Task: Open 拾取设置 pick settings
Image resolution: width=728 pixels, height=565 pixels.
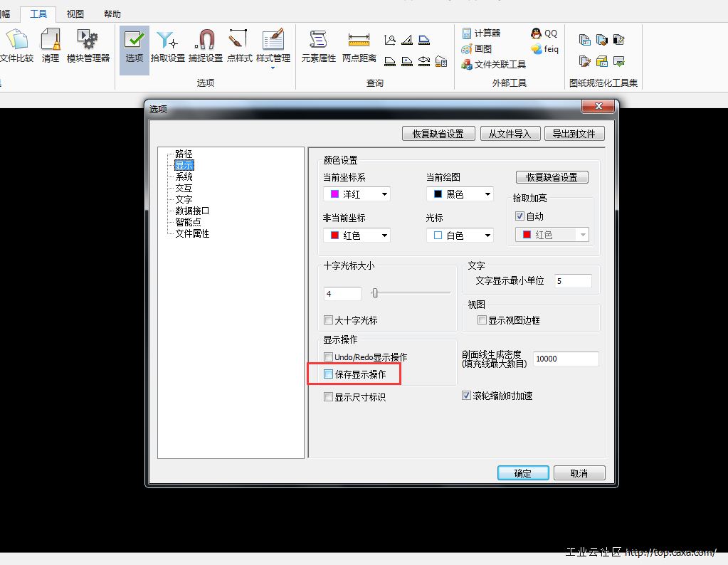Action: point(168,46)
